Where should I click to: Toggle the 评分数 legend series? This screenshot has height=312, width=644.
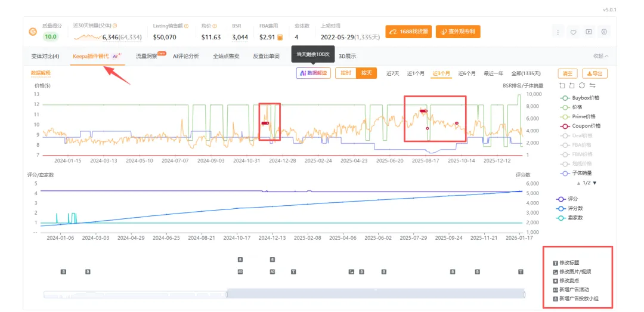pyautogui.click(x=571, y=208)
